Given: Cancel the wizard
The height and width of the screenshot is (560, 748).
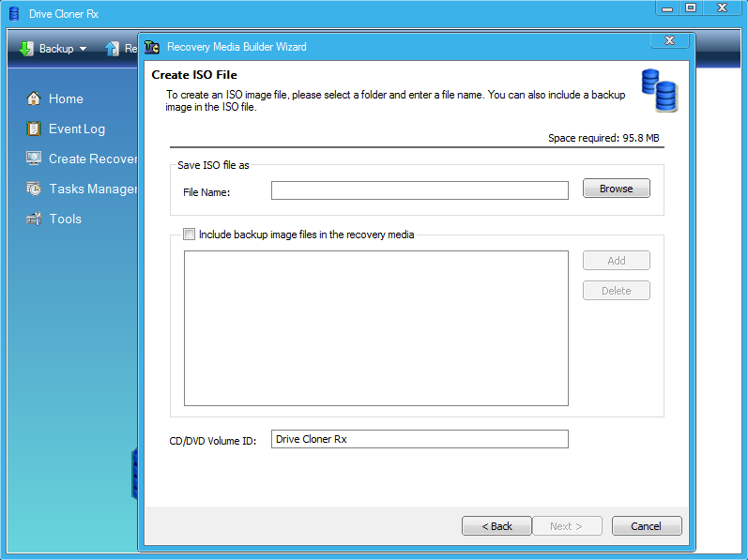Looking at the screenshot, I should [646, 526].
